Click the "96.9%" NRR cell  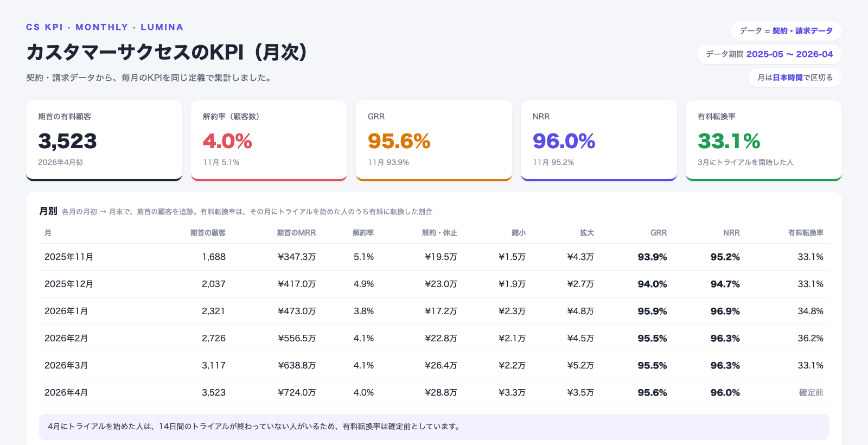click(x=725, y=311)
